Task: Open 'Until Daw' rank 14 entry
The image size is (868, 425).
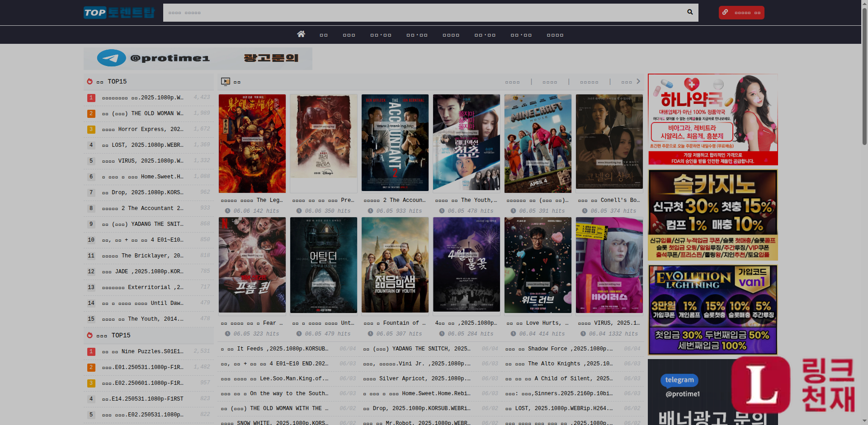Action: 143,303
